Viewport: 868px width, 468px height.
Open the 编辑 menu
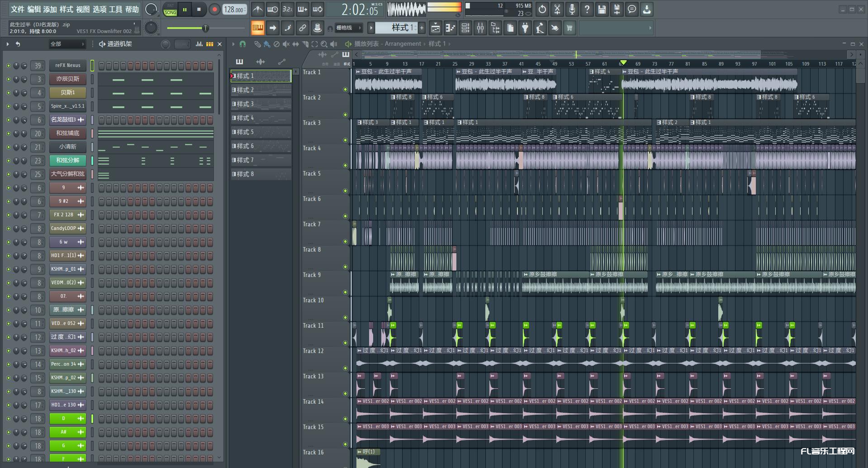pos(34,9)
